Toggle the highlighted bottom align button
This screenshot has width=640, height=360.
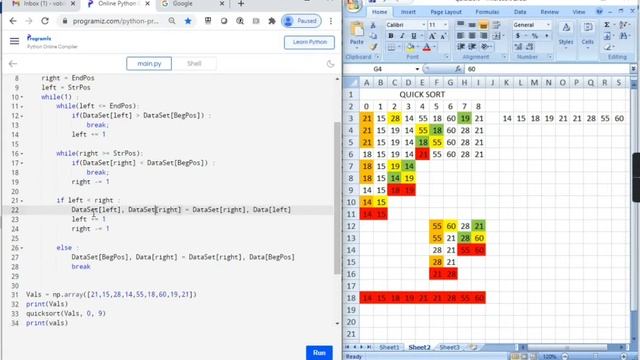tap(483, 25)
